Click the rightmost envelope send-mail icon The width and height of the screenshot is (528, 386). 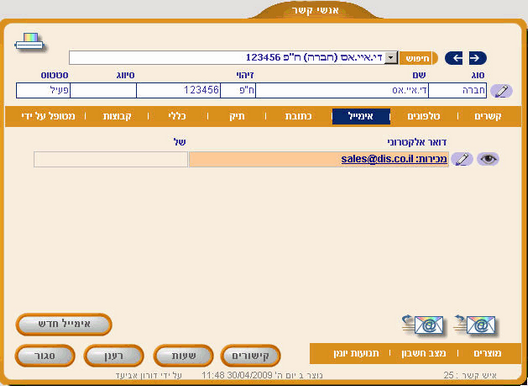pos(475,325)
